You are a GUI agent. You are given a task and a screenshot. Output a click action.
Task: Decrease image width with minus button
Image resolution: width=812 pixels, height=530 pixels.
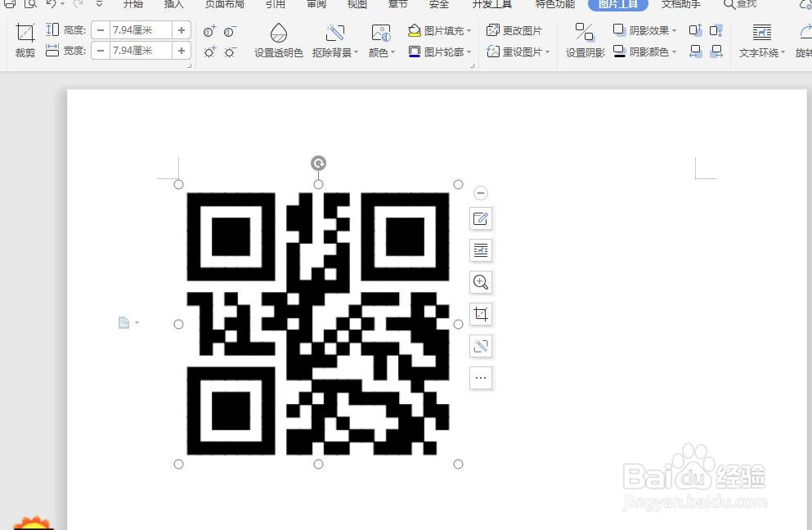(101, 50)
